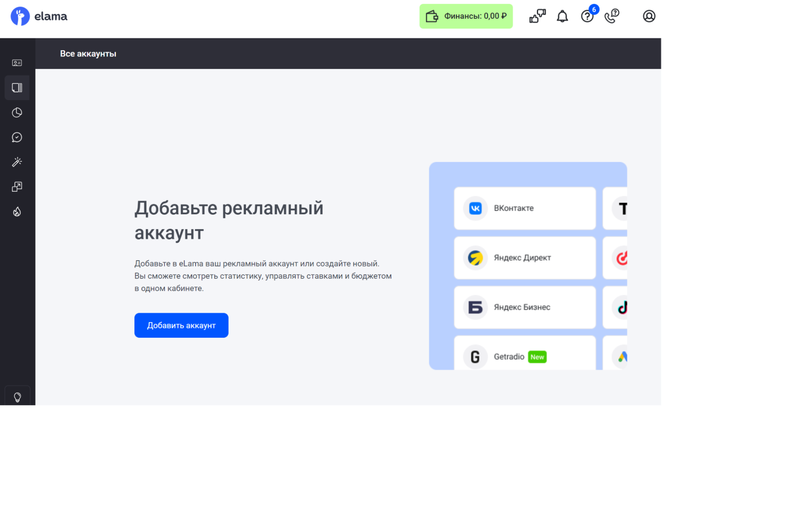Click the Добавьте рекламный аккаунт heading
This screenshot has height=532, width=798.
pos(229,220)
